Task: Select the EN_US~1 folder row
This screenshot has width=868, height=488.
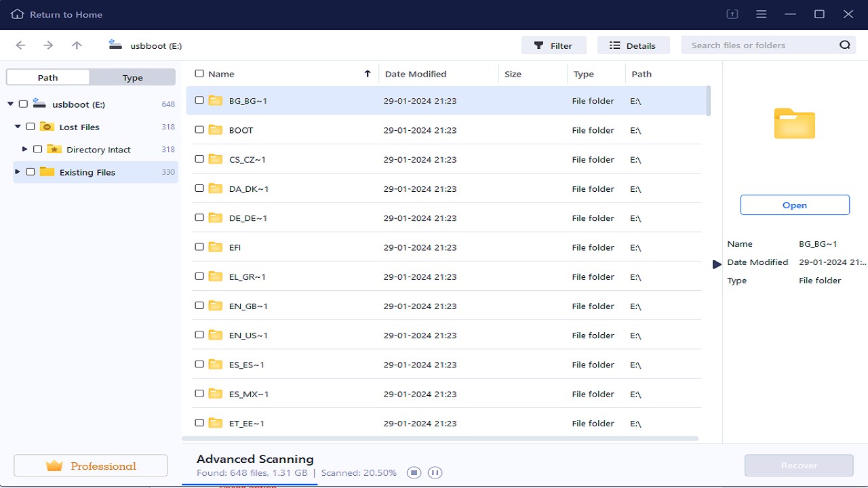Action: [x=448, y=335]
